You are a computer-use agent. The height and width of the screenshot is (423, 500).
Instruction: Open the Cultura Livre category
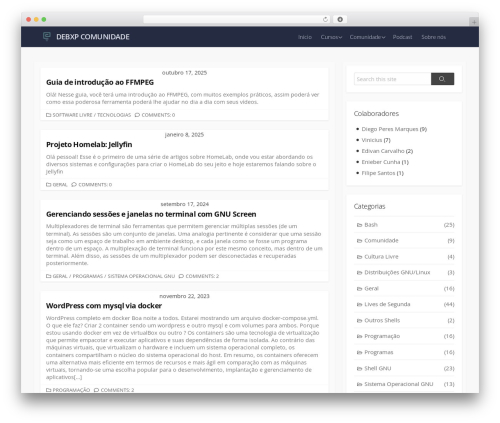[381, 257]
